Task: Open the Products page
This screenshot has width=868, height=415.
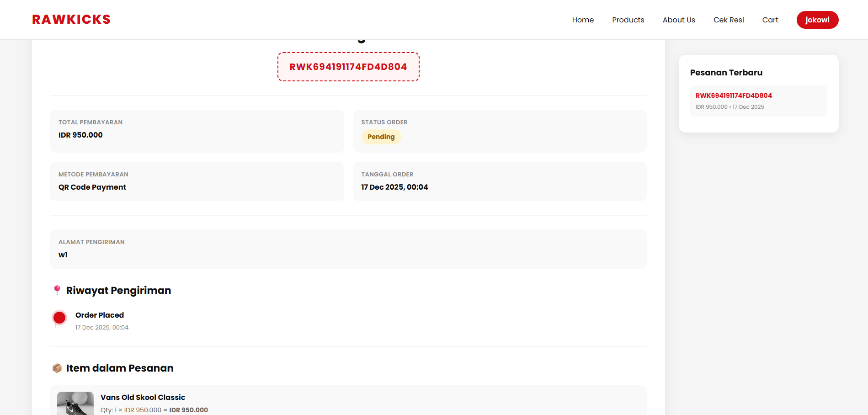Action: pyautogui.click(x=628, y=20)
